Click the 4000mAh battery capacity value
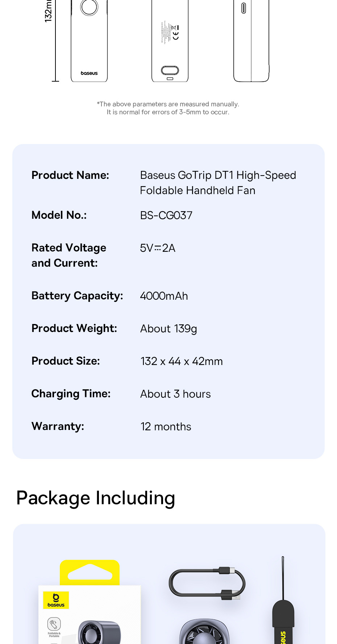 coord(164,296)
